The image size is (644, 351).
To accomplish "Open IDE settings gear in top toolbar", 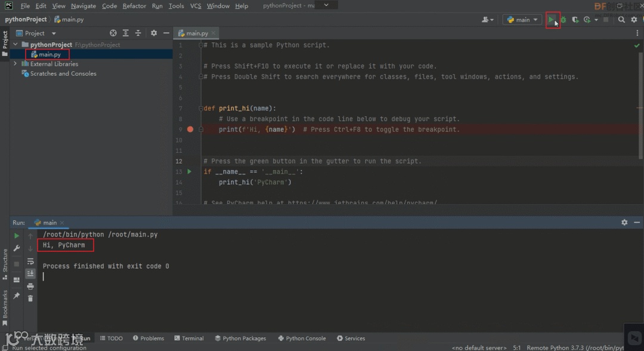I will 634,20.
